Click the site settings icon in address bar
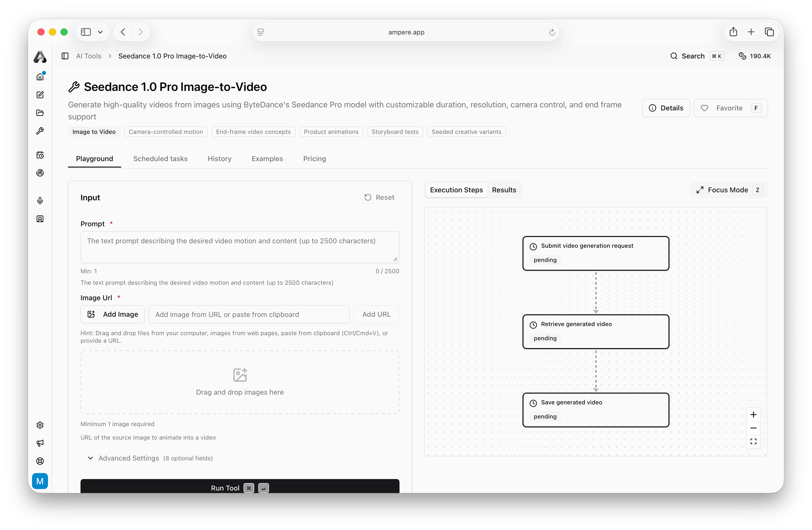This screenshot has width=812, height=530. pos(261,32)
